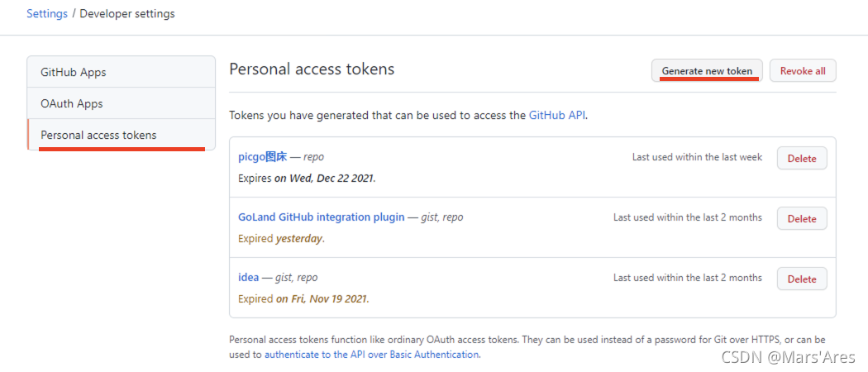Click GoLand token 'Expired yesterday' text

281,239
